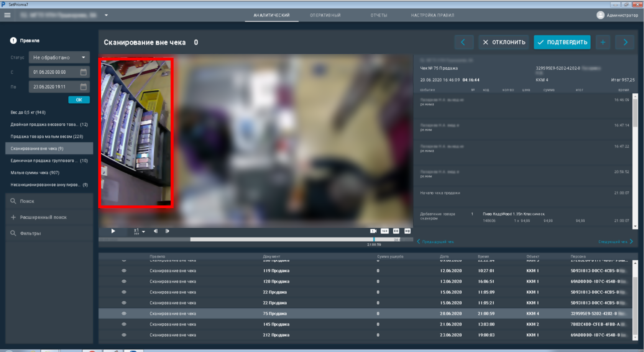Open the hamburger menu in the top bar
Image resolution: width=644 pixels, height=352 pixels.
point(7,15)
